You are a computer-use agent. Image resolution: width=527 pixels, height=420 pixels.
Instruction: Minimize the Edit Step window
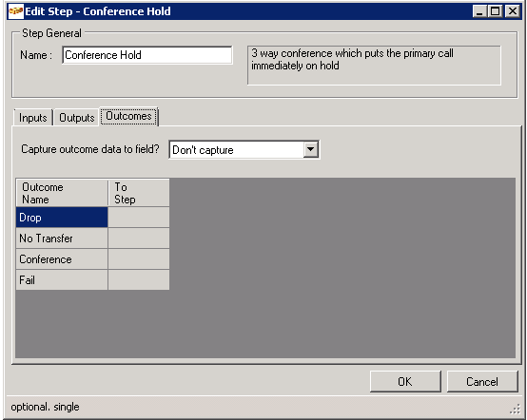click(479, 11)
